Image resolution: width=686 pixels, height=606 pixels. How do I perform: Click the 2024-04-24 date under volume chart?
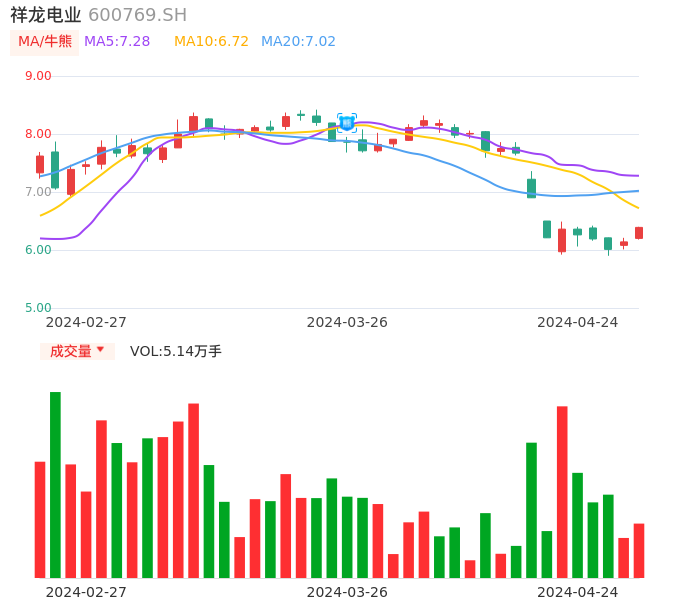578,591
